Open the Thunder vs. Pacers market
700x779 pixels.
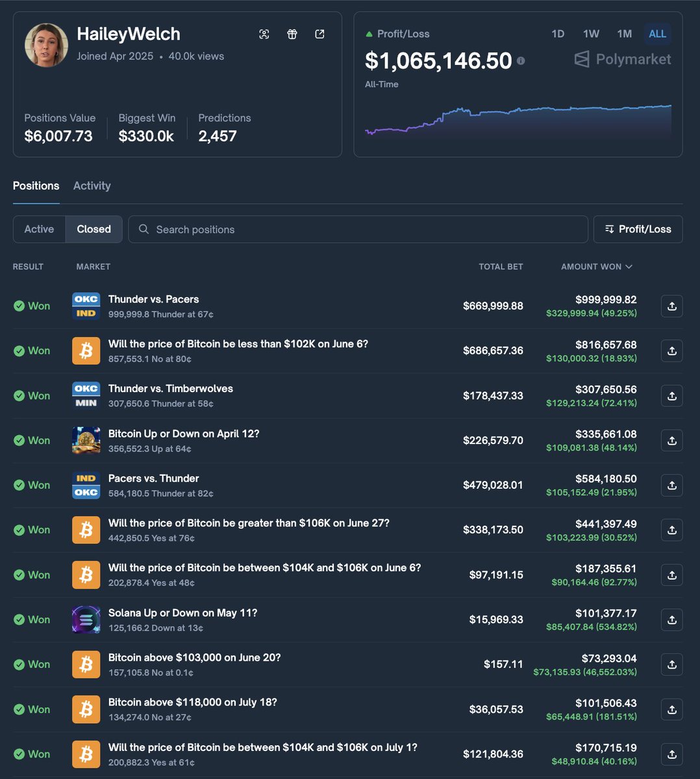153,299
